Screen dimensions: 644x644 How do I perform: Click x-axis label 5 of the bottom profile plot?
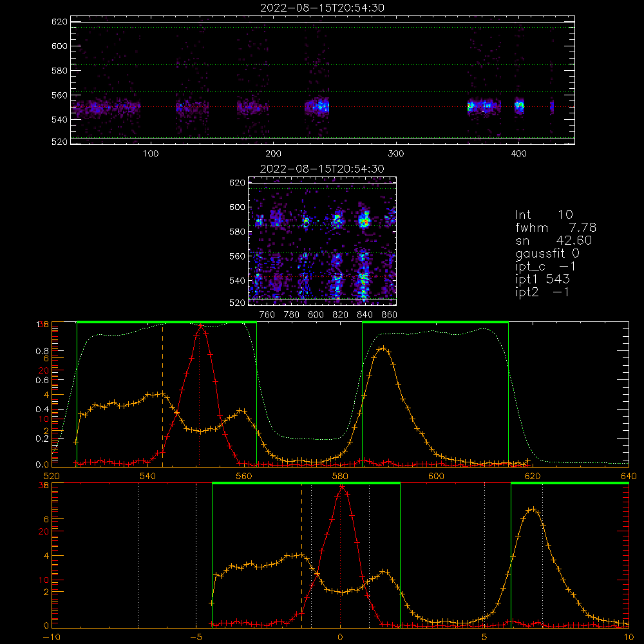(485, 637)
